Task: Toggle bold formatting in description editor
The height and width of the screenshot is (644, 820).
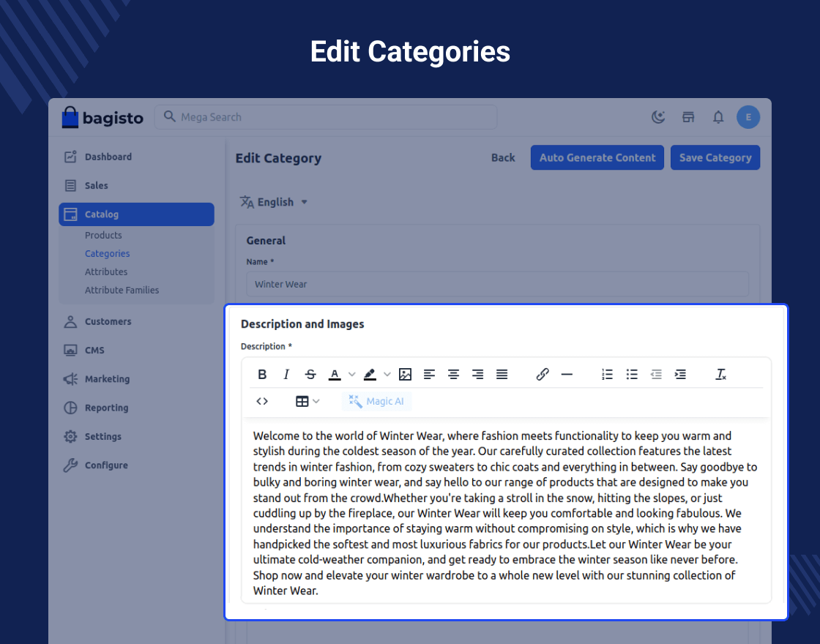Action: coord(263,374)
